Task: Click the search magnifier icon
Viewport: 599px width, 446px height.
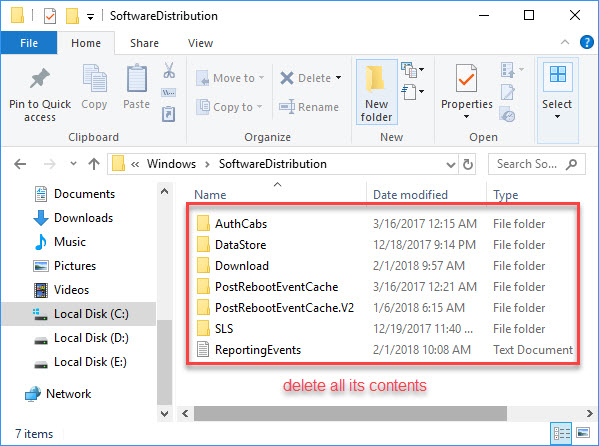Action: (571, 164)
